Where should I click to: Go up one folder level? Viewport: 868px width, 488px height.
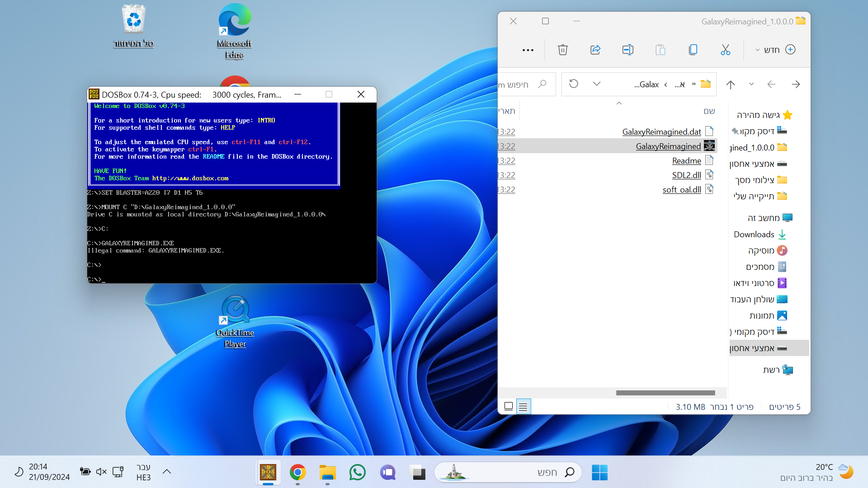[x=731, y=84]
